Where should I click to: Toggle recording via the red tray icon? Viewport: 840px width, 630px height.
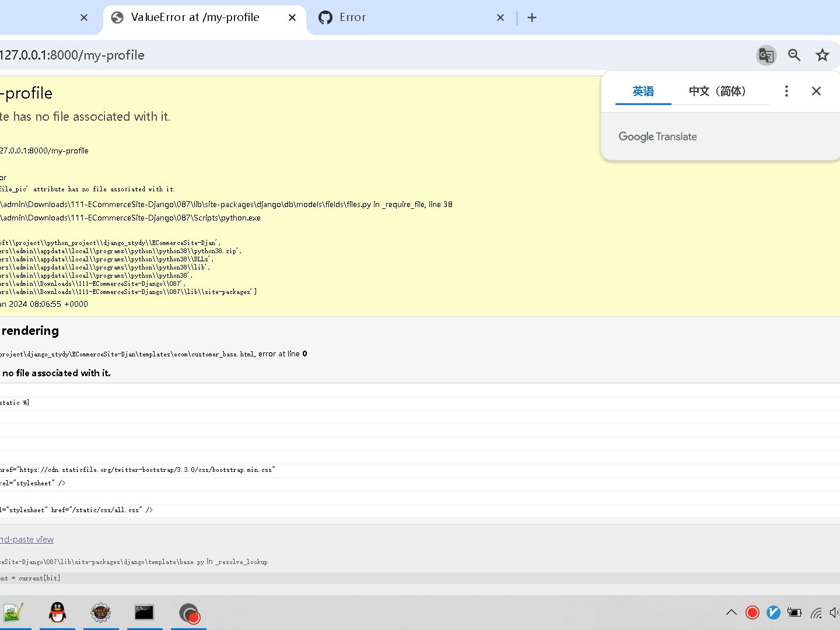[x=752, y=612]
